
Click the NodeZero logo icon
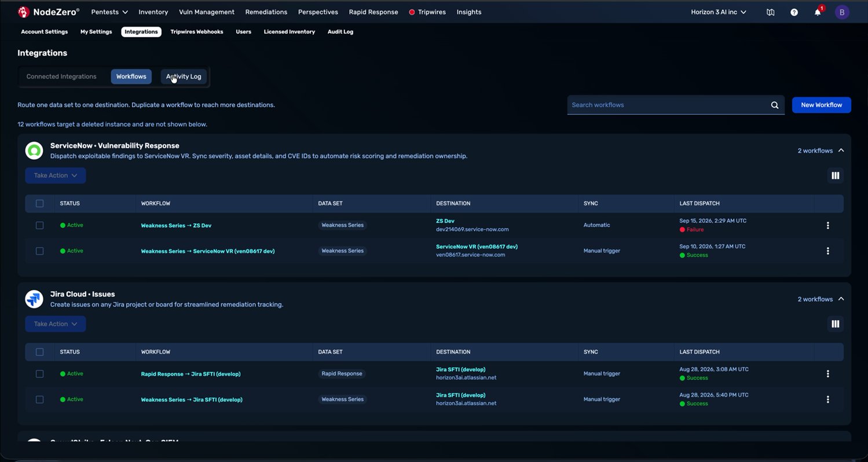point(24,12)
